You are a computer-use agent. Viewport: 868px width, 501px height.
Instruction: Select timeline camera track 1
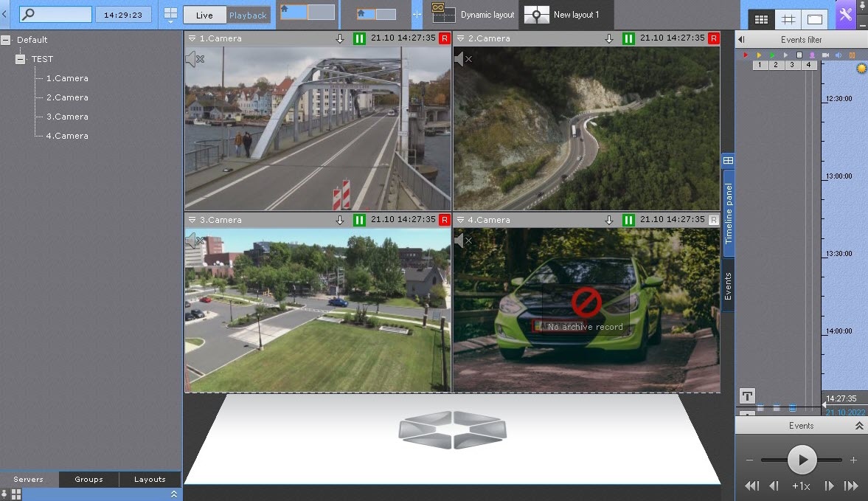760,65
